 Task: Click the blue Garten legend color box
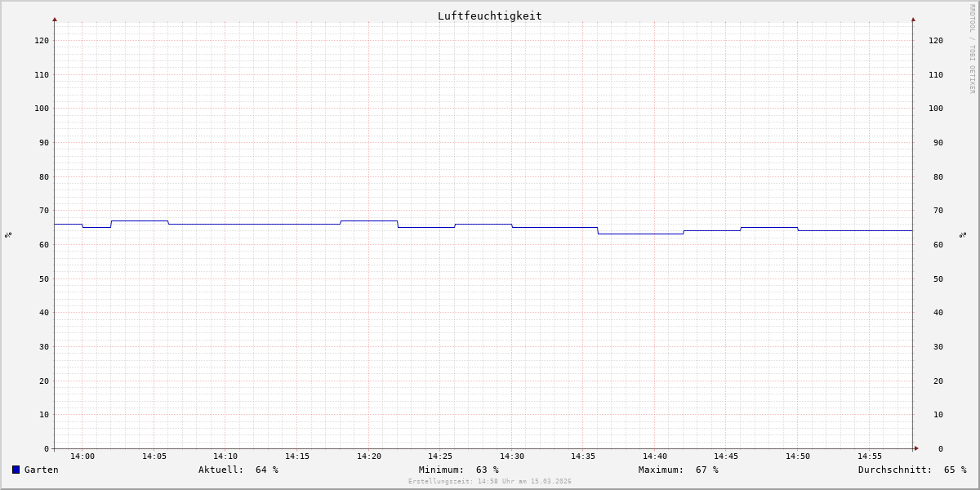16,470
